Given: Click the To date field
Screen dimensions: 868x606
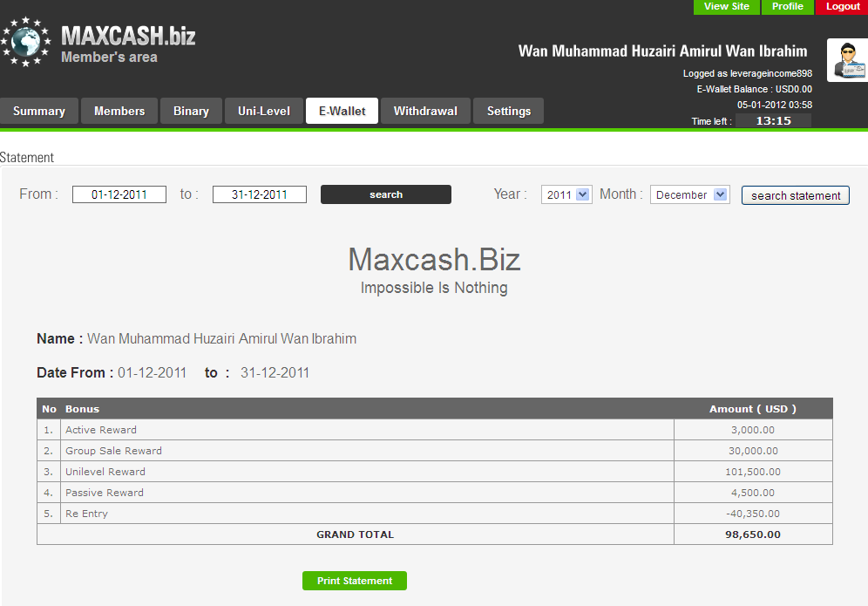Looking at the screenshot, I should 260,195.
